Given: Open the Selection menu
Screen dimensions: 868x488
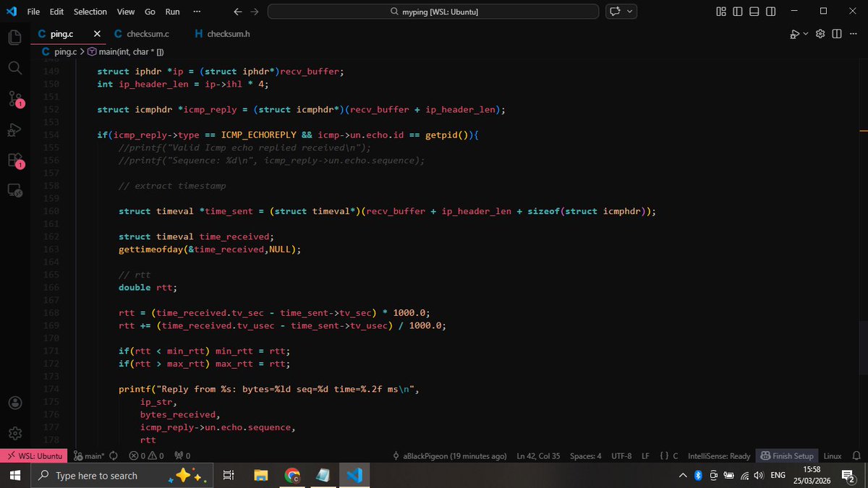Looking at the screenshot, I should [90, 12].
